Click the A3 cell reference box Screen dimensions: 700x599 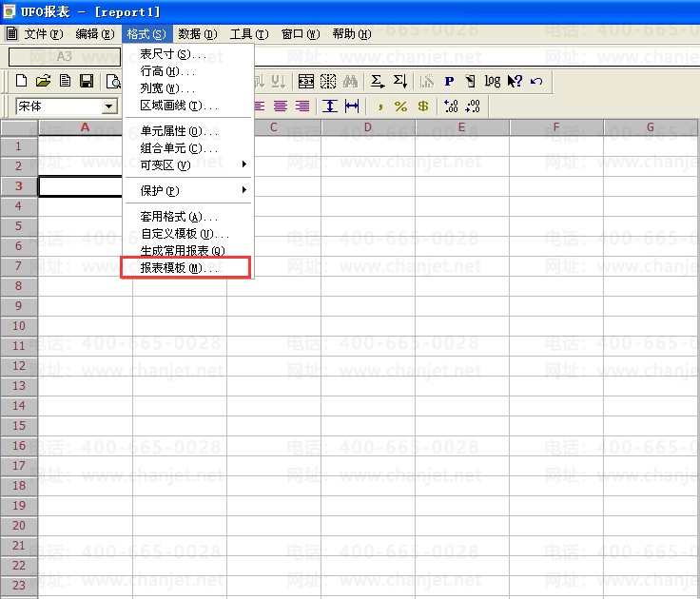65,57
